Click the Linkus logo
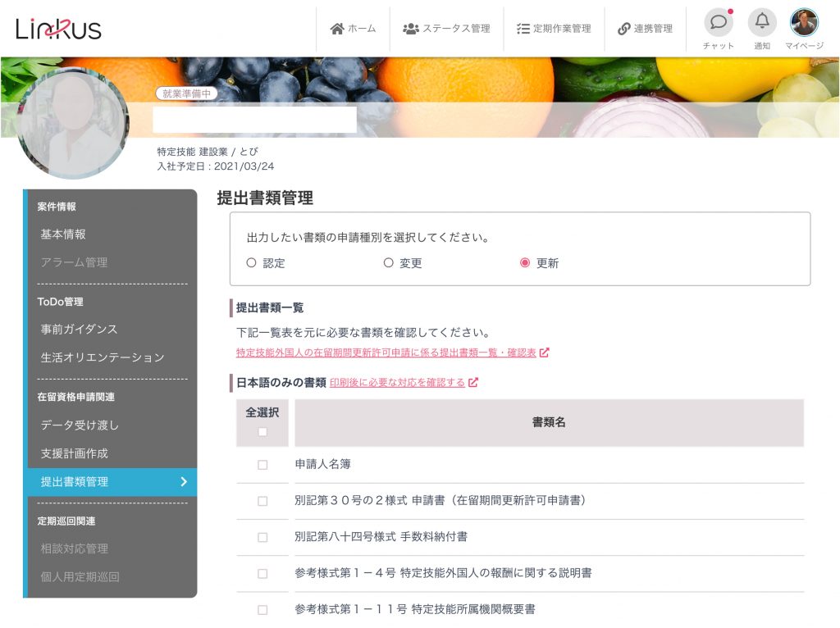Screen dimensions: 840x628 pos(58,29)
